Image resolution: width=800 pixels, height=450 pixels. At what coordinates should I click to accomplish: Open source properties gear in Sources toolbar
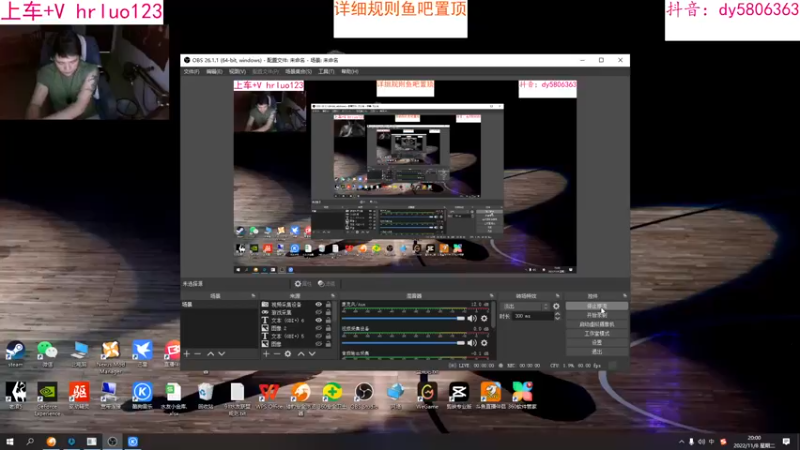pyautogui.click(x=288, y=354)
